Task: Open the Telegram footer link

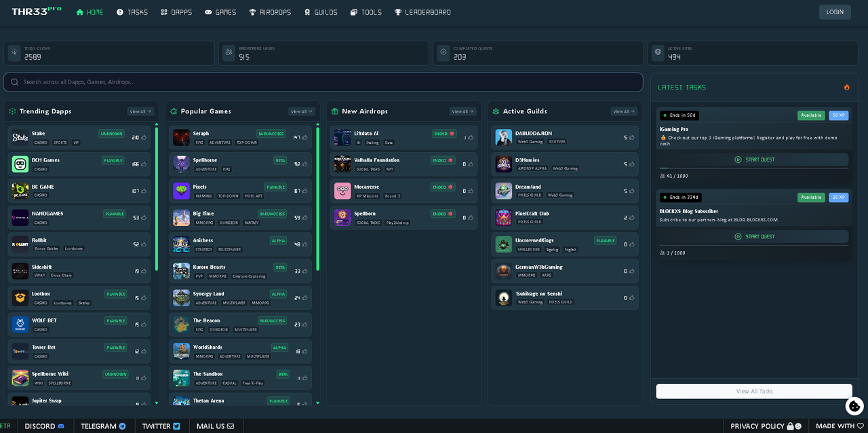Action: coord(103,426)
